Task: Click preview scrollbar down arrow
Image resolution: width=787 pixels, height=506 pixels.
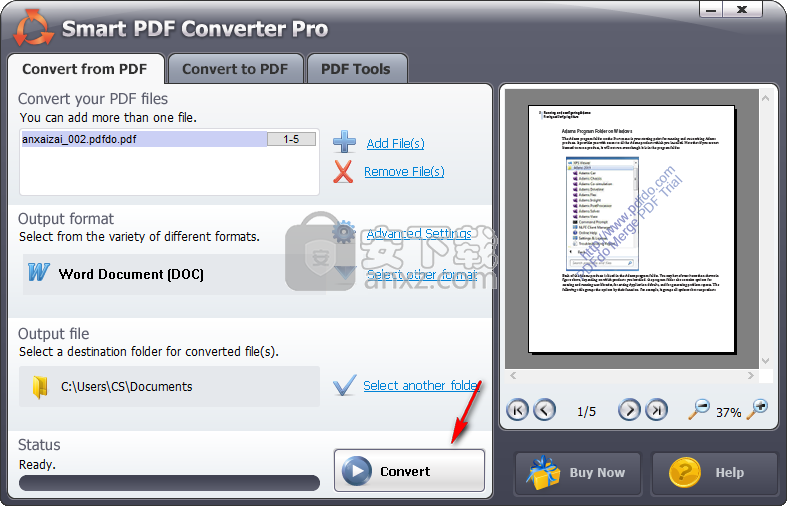Action: click(765, 361)
